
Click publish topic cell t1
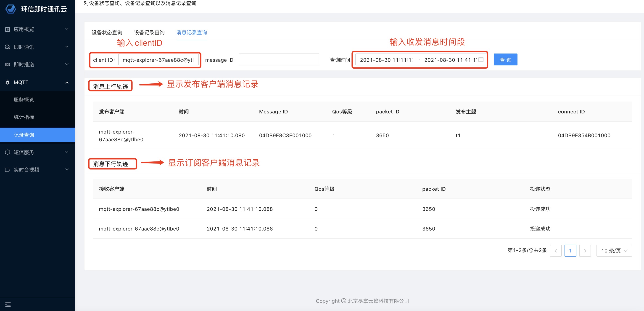(x=458, y=135)
